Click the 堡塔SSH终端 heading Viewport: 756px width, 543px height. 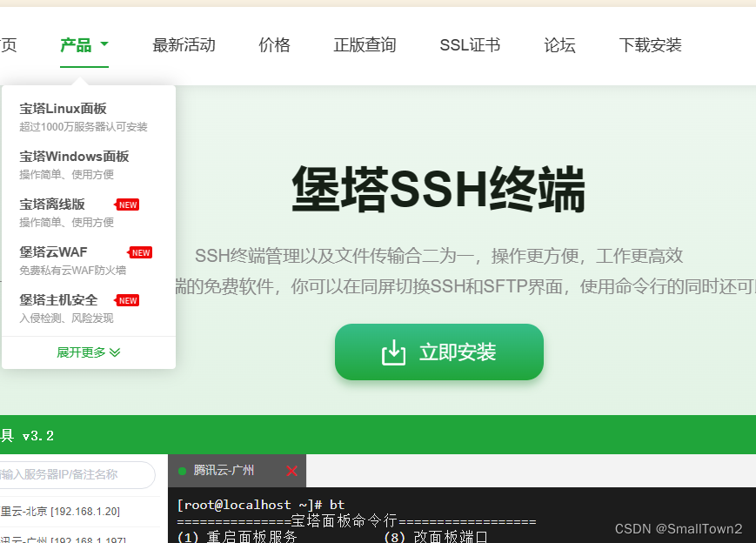438,189
